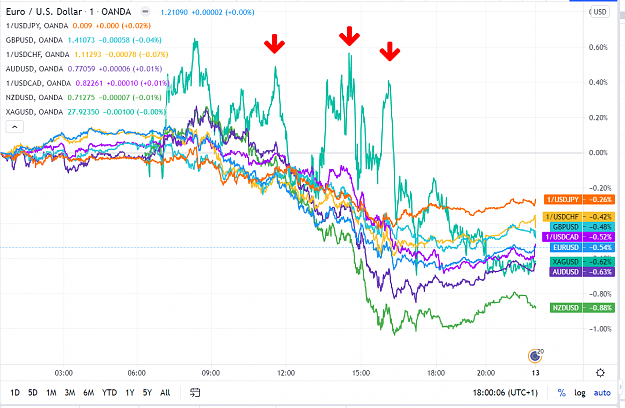Click the GBPUSD value 1.41073
Screen dimensions: 625x408
tap(81, 40)
